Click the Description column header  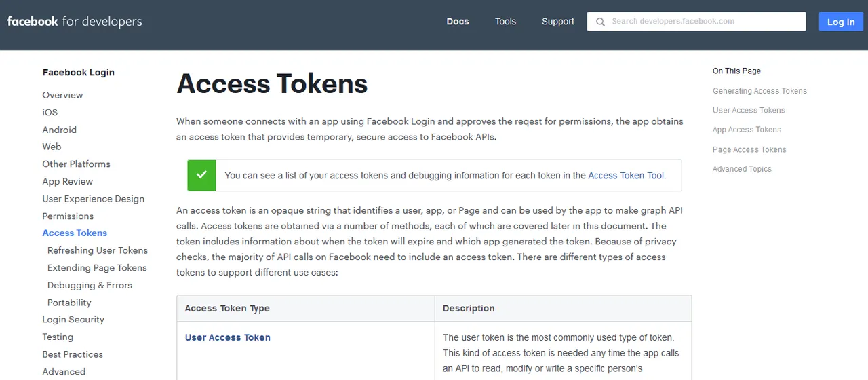[469, 308]
